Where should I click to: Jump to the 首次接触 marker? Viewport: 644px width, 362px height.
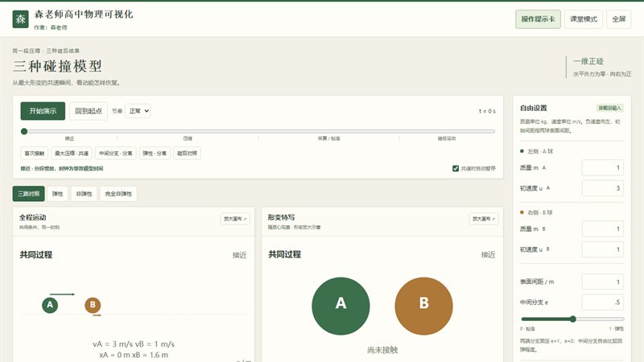(35, 153)
